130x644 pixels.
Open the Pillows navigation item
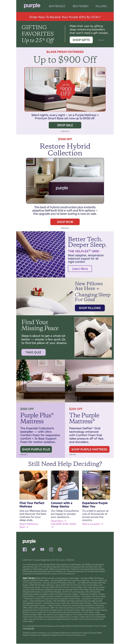click(101, 6)
